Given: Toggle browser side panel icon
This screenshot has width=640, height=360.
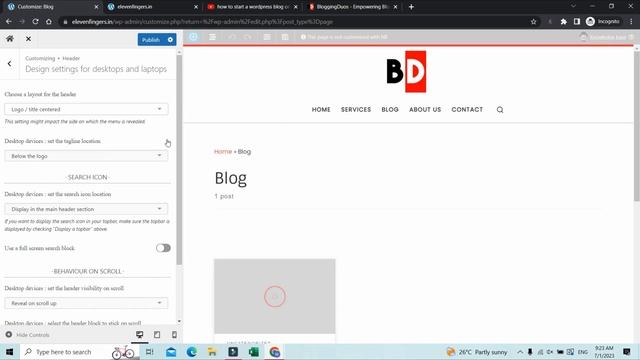Looking at the screenshot, I should (577, 22).
